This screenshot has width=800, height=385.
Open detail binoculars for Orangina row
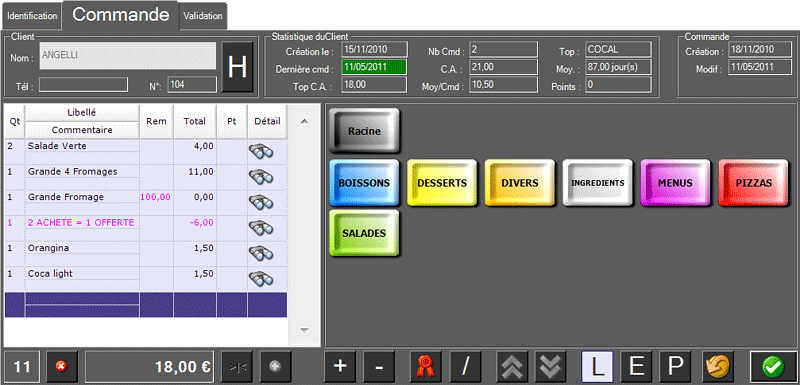pyautogui.click(x=261, y=253)
